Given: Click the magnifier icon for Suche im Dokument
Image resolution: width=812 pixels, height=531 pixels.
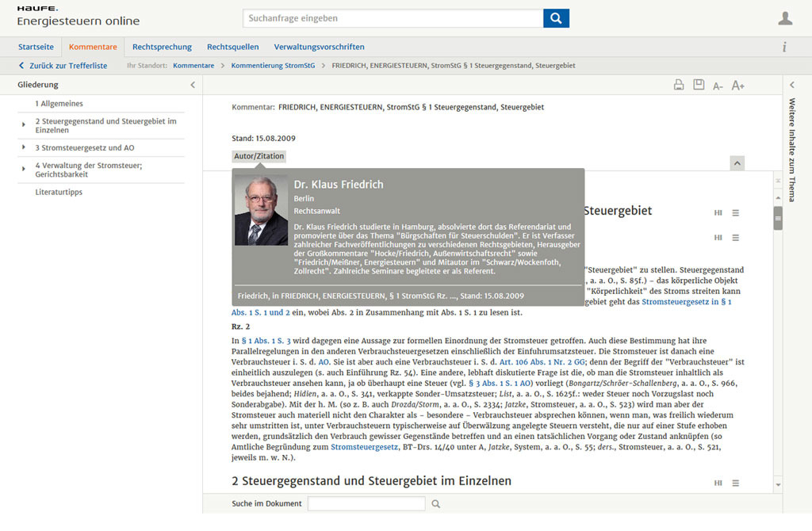Looking at the screenshot, I should [x=436, y=503].
